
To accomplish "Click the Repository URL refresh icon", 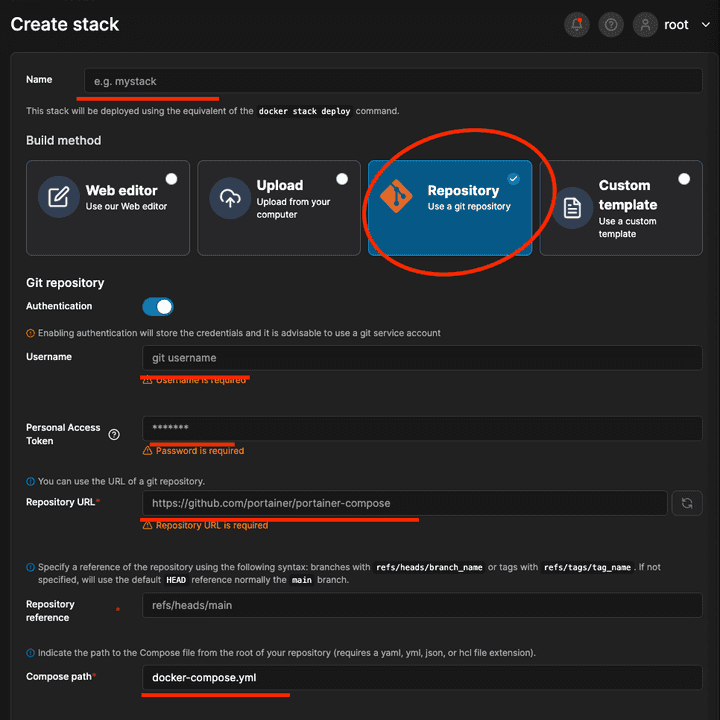I will [687, 503].
